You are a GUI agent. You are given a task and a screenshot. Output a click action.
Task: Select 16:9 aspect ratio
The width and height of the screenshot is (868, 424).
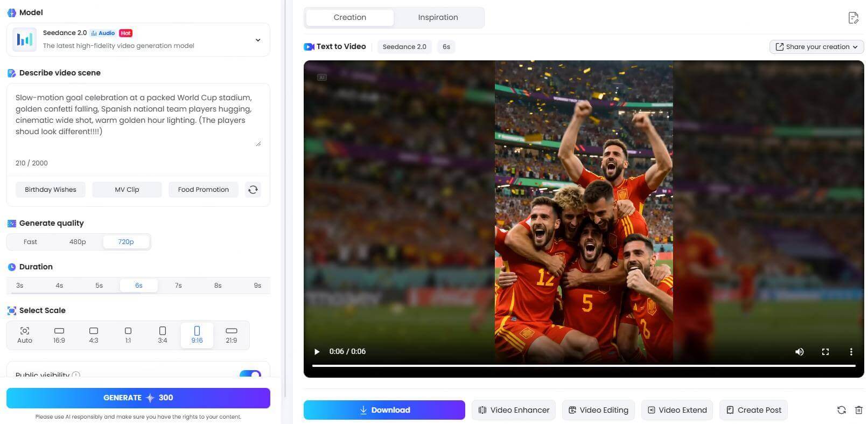[59, 335]
